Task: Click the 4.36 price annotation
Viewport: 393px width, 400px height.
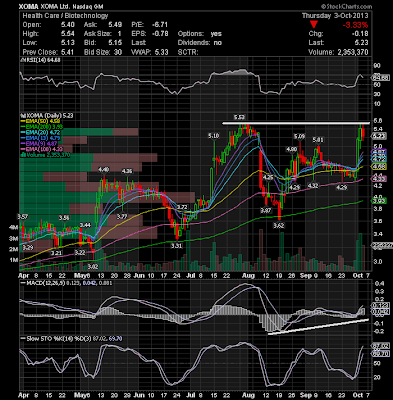Action: (x=127, y=171)
